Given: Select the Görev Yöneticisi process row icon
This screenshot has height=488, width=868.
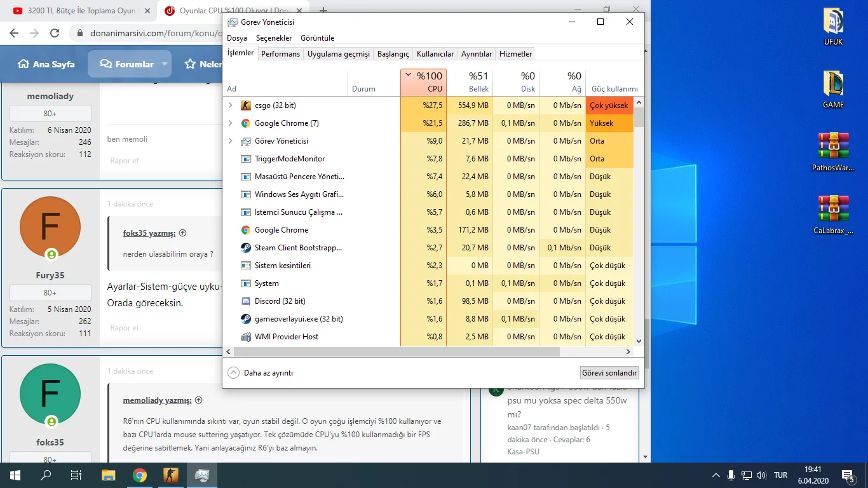Looking at the screenshot, I should click(246, 141).
